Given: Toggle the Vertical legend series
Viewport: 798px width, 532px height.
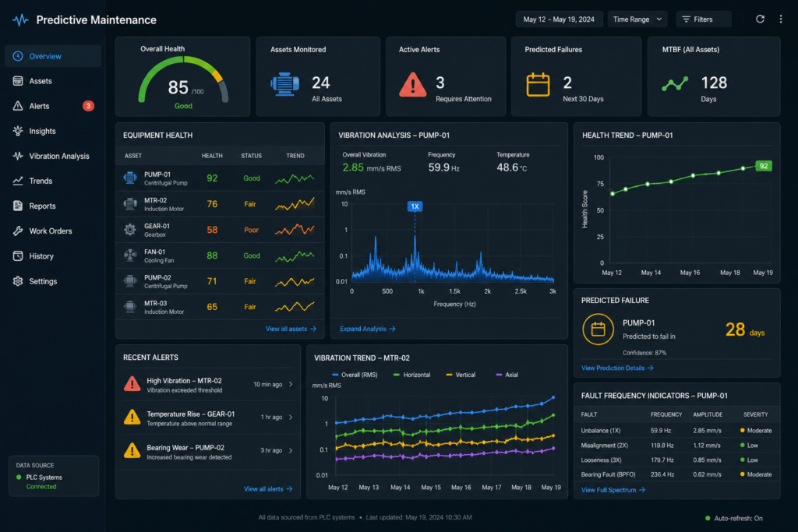Looking at the screenshot, I should [x=461, y=375].
